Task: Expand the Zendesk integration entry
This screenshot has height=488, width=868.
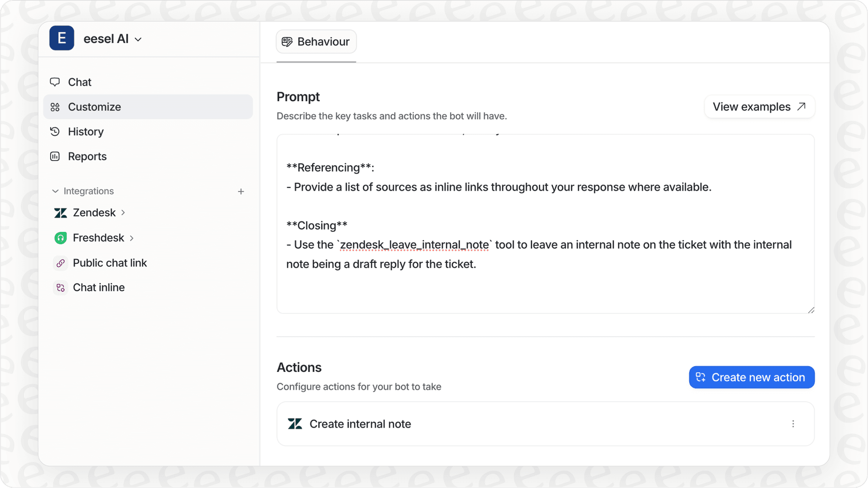Action: pyautogui.click(x=122, y=212)
